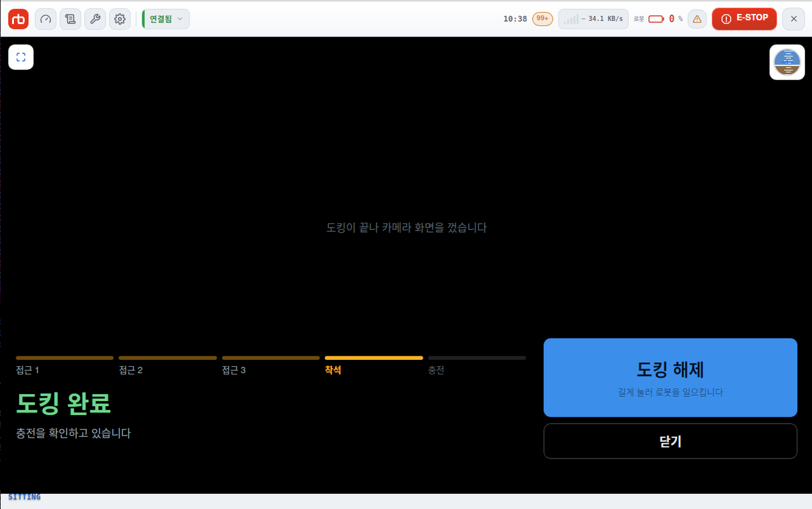The height and width of the screenshot is (509, 812).
Task: Open the warning triangle alerts icon
Action: point(697,19)
